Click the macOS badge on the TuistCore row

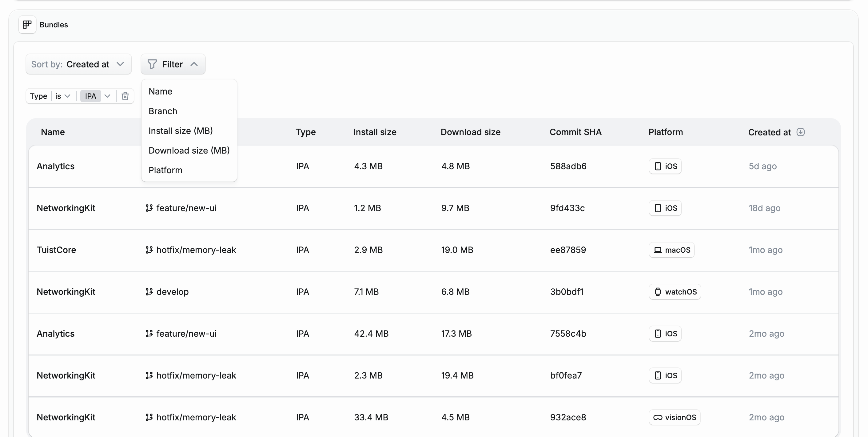click(671, 250)
